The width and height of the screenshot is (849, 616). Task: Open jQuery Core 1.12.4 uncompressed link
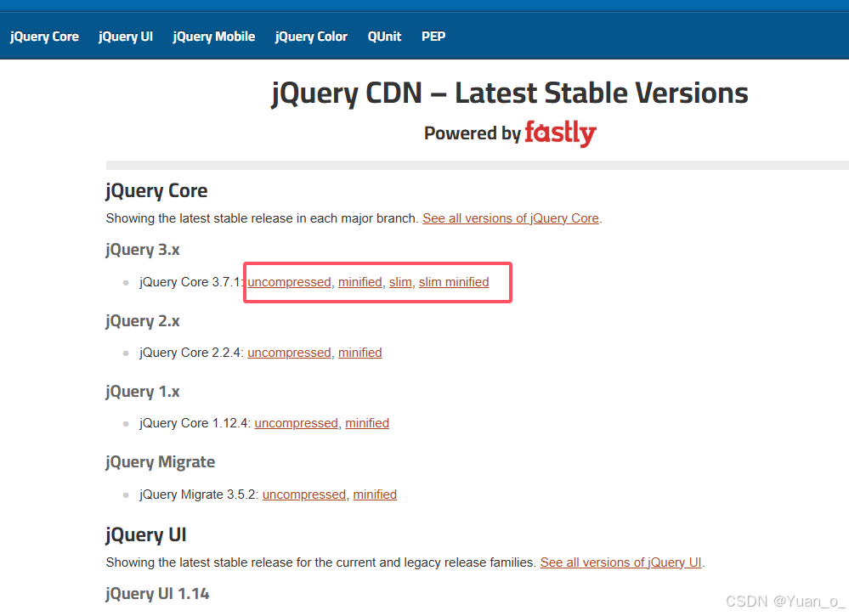click(x=297, y=423)
